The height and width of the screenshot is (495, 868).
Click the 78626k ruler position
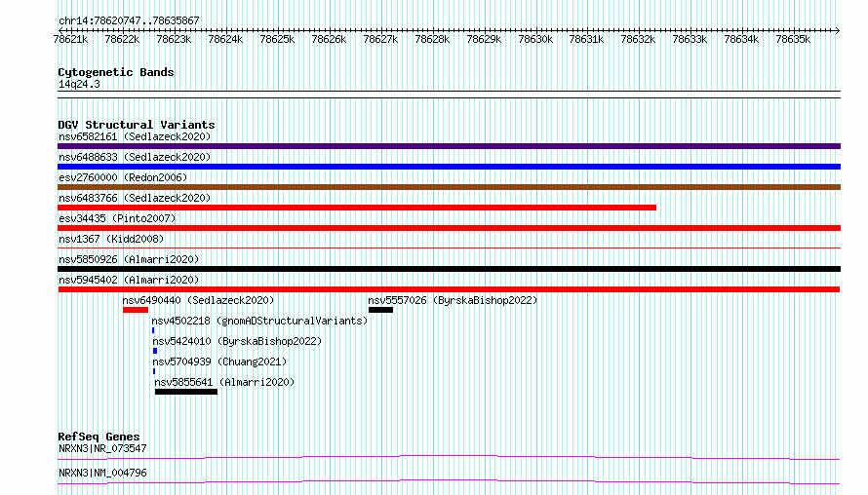[x=329, y=39]
